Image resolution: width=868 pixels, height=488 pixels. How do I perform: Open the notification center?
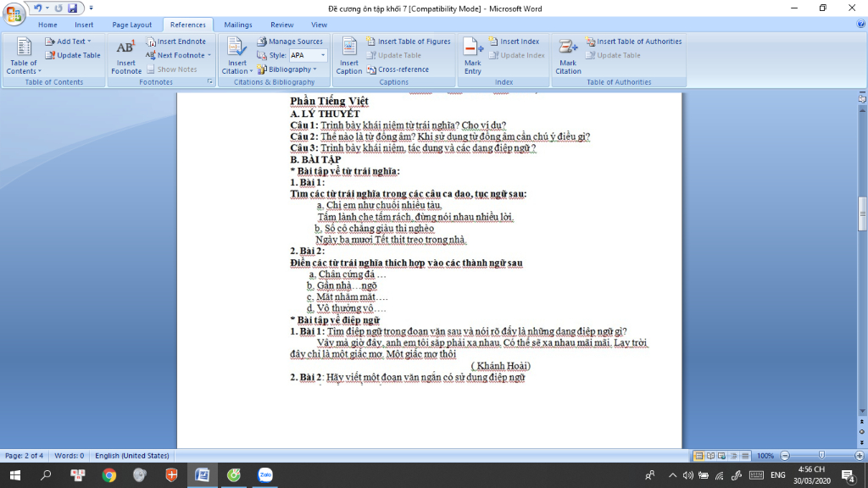848,475
